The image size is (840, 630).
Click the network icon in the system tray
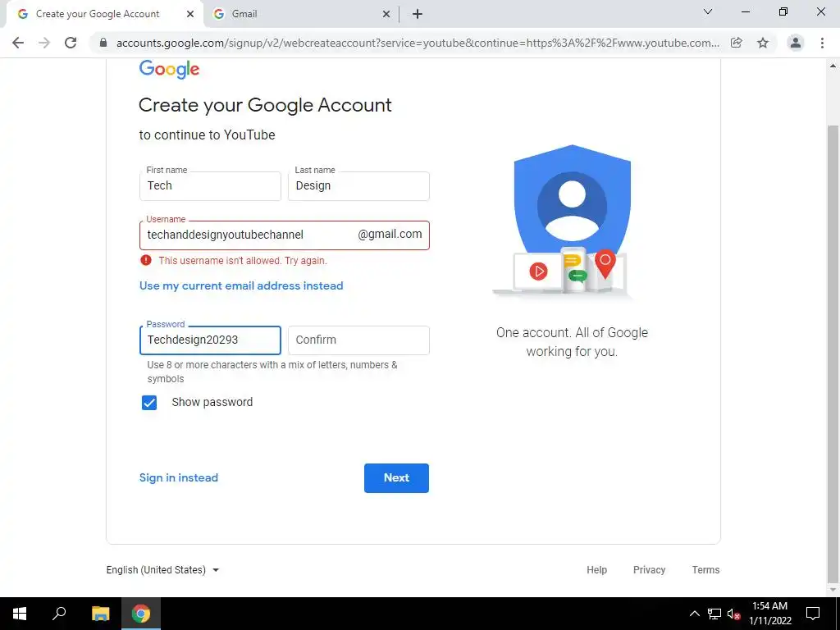pyautogui.click(x=714, y=614)
